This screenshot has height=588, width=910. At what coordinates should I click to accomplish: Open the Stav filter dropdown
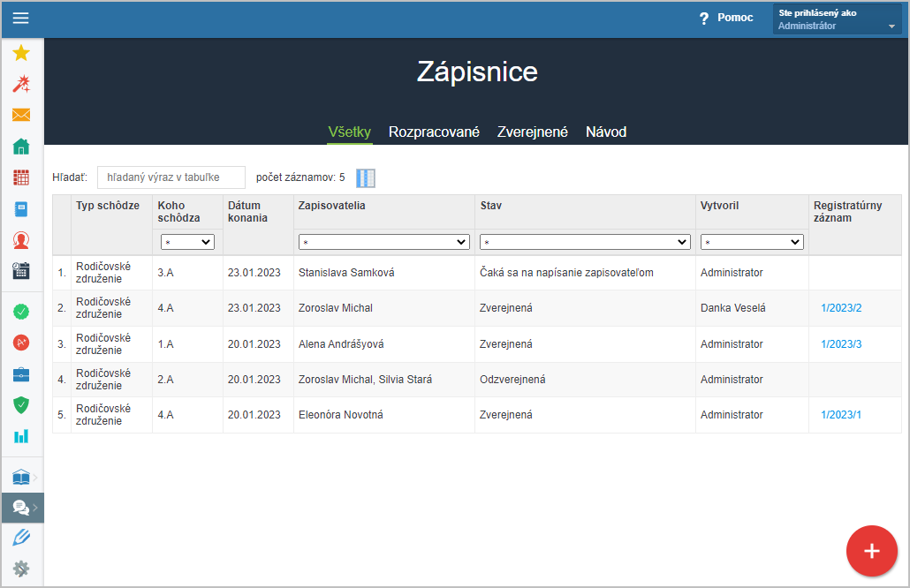point(585,242)
